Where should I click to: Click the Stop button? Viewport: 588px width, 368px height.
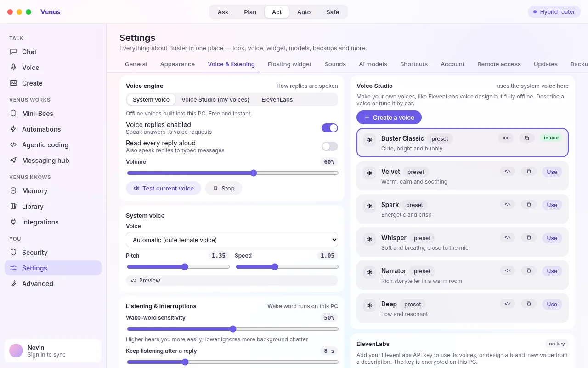pyautogui.click(x=223, y=188)
